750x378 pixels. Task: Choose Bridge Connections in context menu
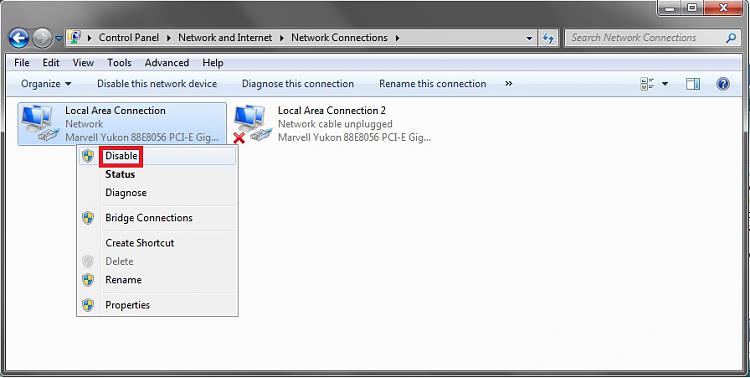click(157, 218)
